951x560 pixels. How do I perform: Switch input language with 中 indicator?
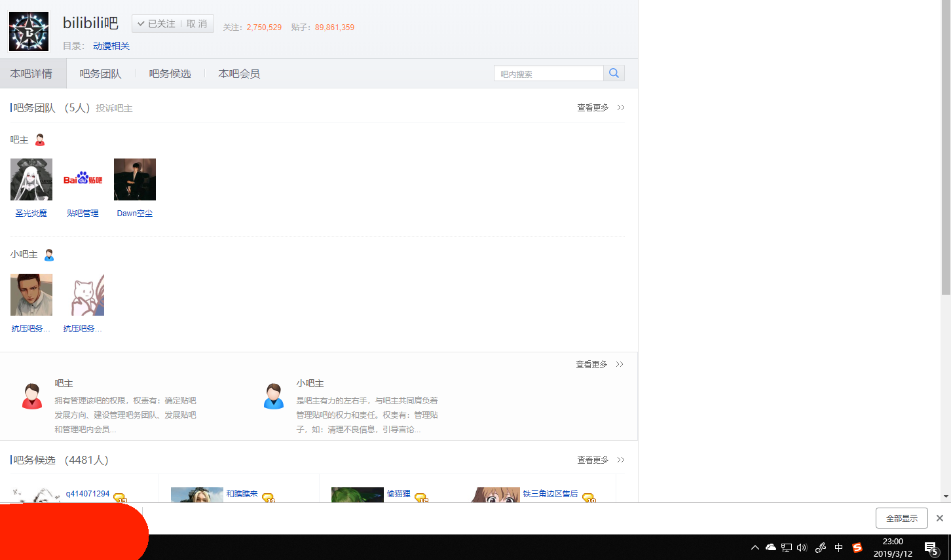pyautogui.click(x=839, y=548)
